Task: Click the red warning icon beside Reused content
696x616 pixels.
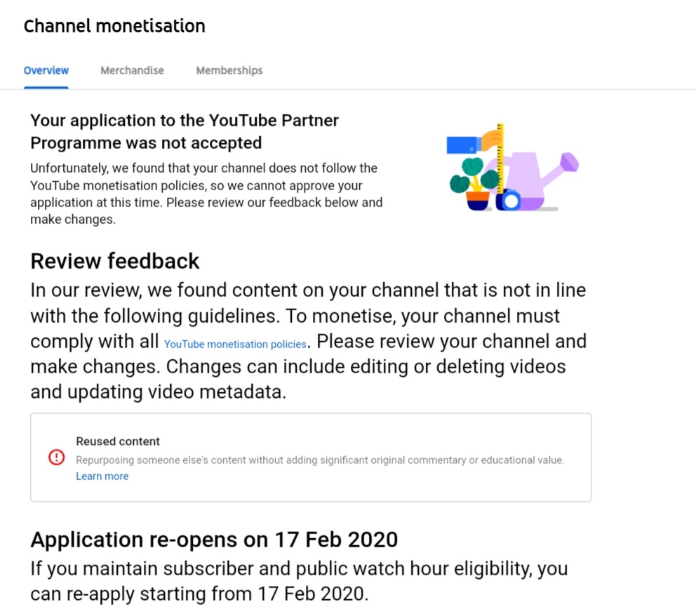Action: 56,457
